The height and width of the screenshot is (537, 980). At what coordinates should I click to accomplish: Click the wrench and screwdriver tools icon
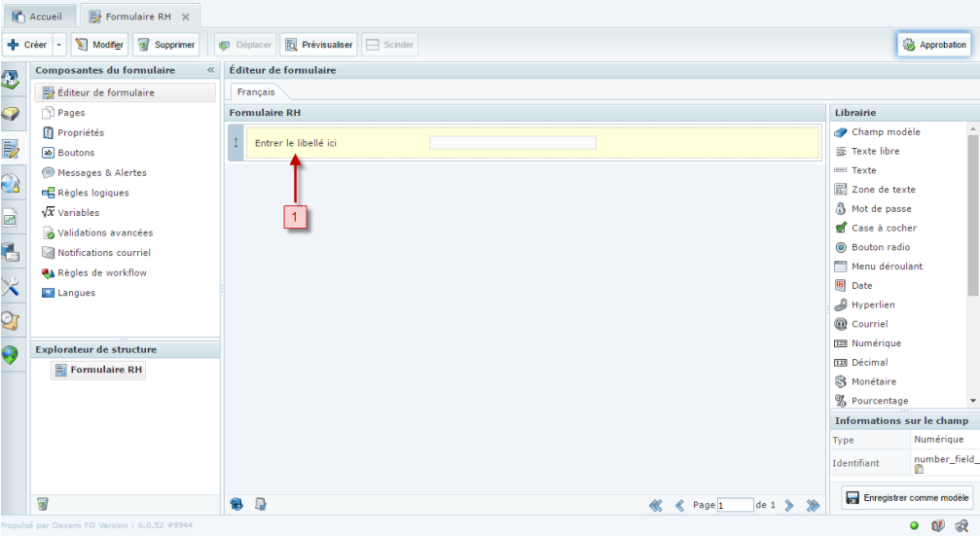(x=10, y=287)
